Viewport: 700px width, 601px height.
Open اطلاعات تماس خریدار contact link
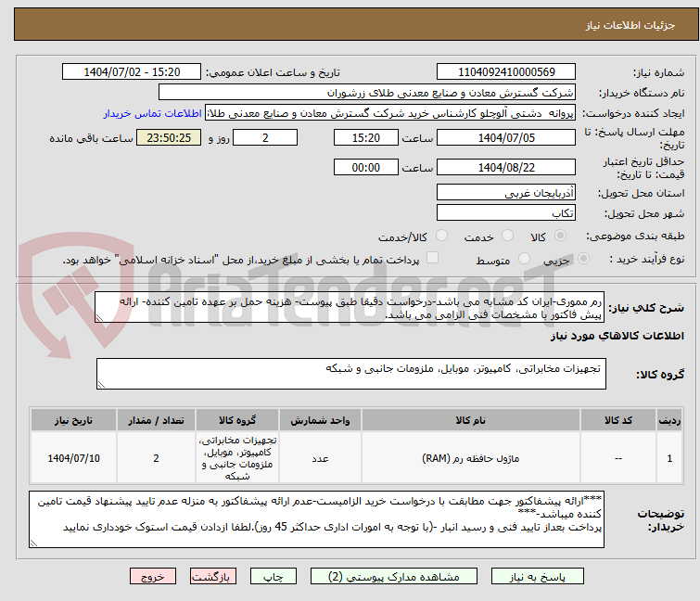pyautogui.click(x=153, y=113)
